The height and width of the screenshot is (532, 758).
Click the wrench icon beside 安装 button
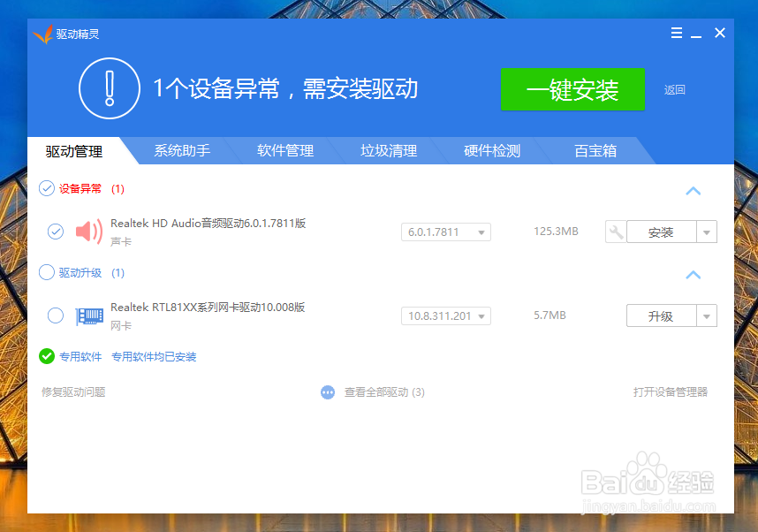pos(616,231)
